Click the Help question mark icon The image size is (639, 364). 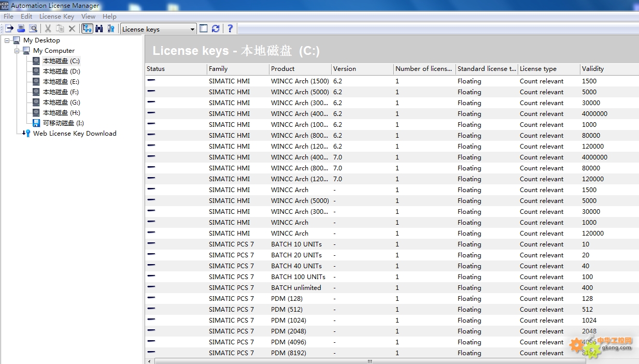pyautogui.click(x=230, y=29)
